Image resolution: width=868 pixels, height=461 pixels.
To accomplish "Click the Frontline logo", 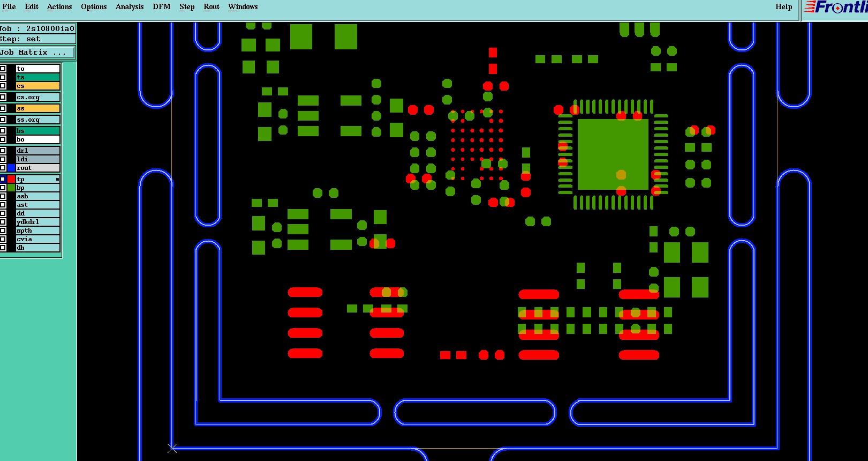I will point(835,8).
